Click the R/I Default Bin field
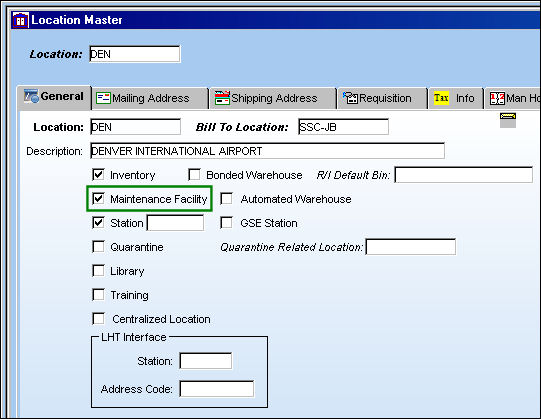This screenshot has height=419, width=541. pos(464,175)
